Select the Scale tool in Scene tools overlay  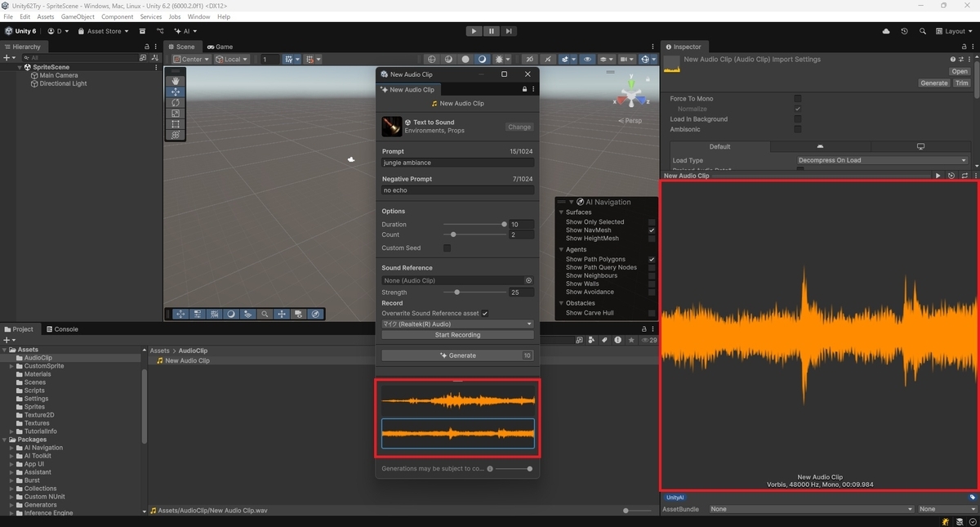tap(175, 114)
